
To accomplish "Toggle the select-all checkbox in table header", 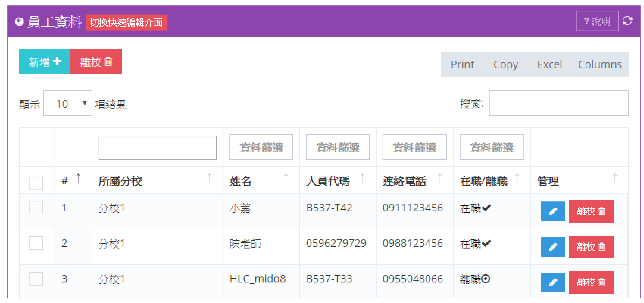I will pos(36,183).
